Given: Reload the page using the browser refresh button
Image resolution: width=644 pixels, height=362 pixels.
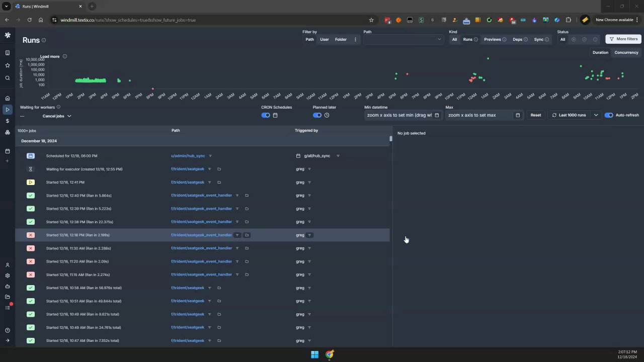Looking at the screenshot, I should click(30, 20).
